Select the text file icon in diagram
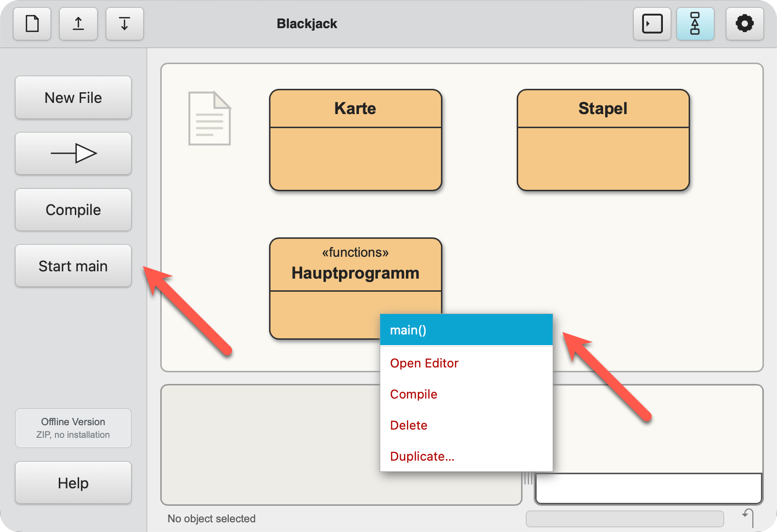Screen dimensions: 777x532 pos(210,118)
